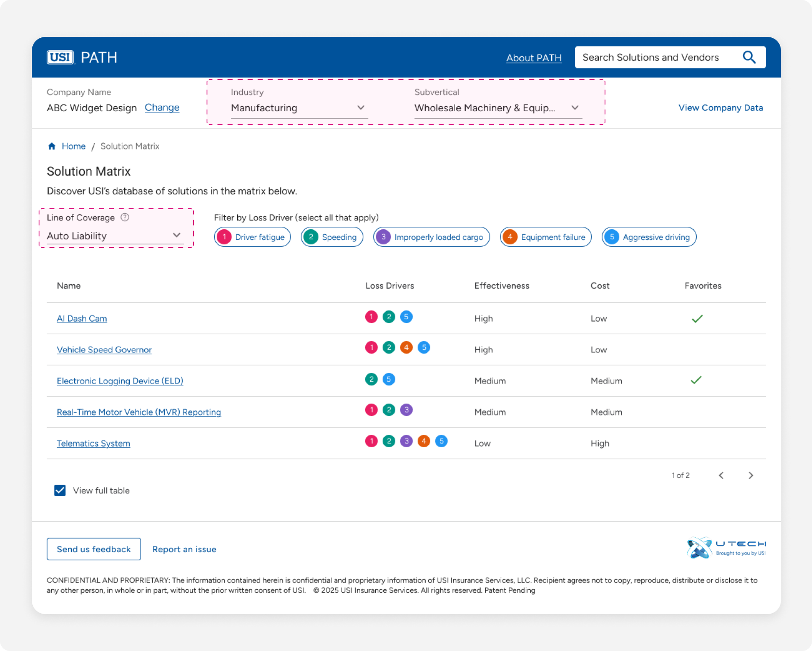Image resolution: width=812 pixels, height=651 pixels.
Task: Open the Line of Coverage dropdown
Action: pyautogui.click(x=115, y=236)
